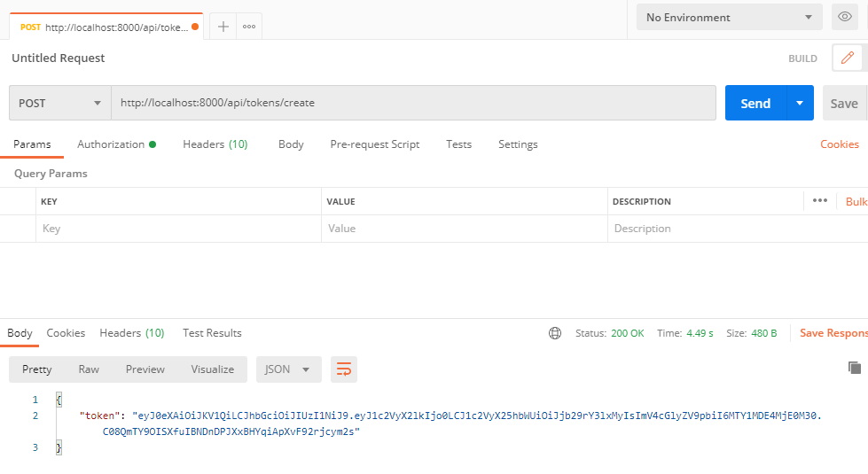Click line number 3 in response
Viewport: 868px width, 474px height.
point(35,447)
